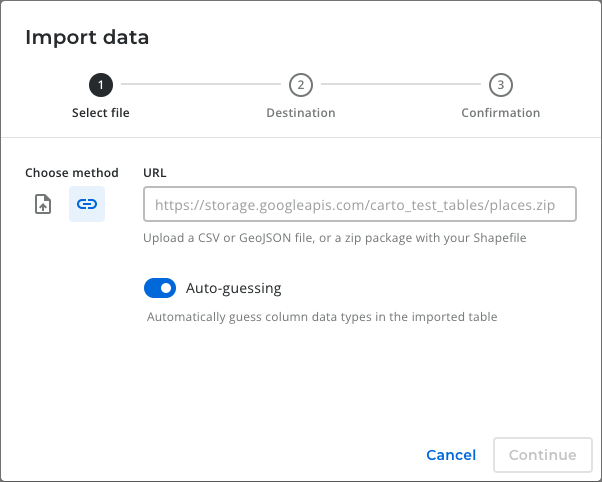The width and height of the screenshot is (602, 482).
Task: Go to the Destination step label
Action: tap(300, 113)
